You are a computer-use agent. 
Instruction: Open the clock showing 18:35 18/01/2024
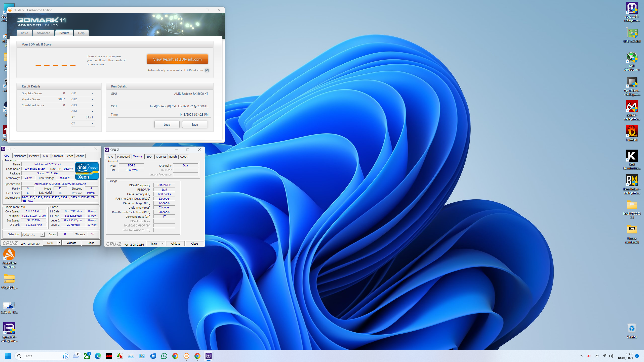625,356
